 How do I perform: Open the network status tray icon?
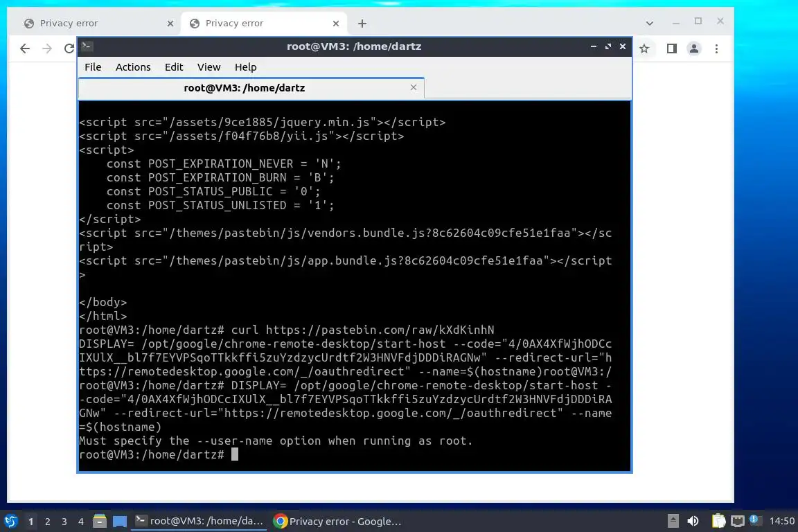pyautogui.click(x=737, y=521)
